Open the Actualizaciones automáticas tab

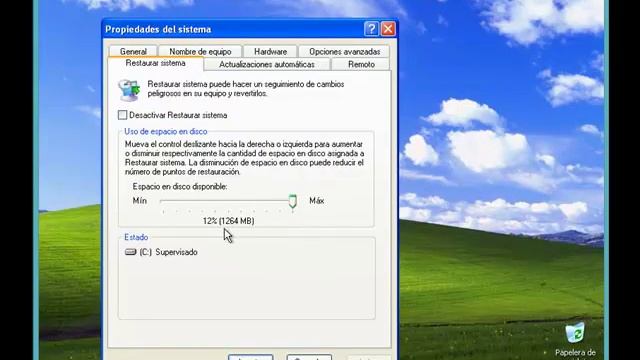coord(267,64)
